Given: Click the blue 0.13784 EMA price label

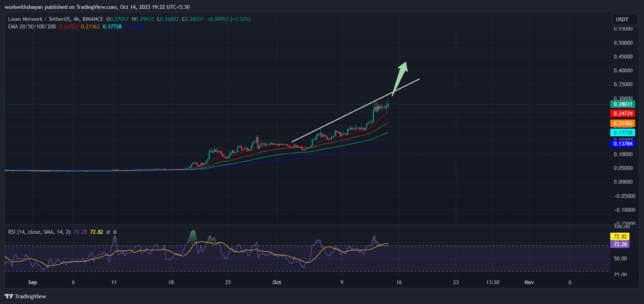Looking at the screenshot, I should [622, 144].
